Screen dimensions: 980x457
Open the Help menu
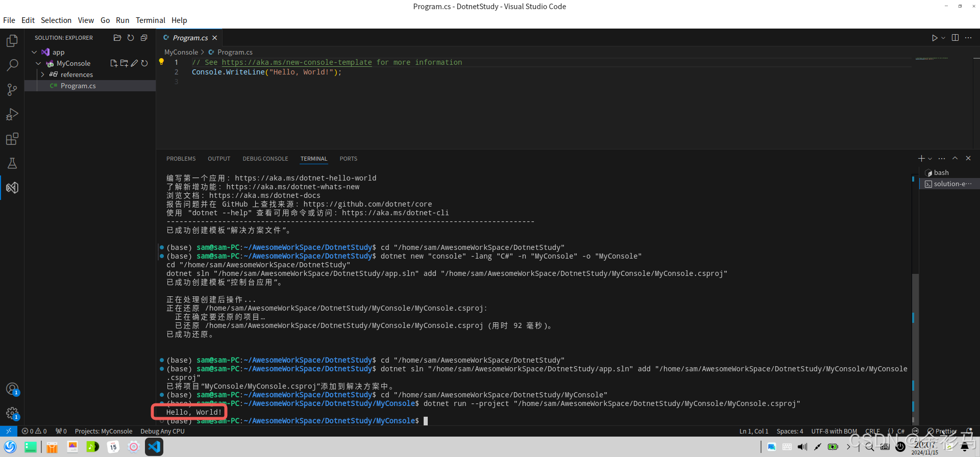[179, 20]
